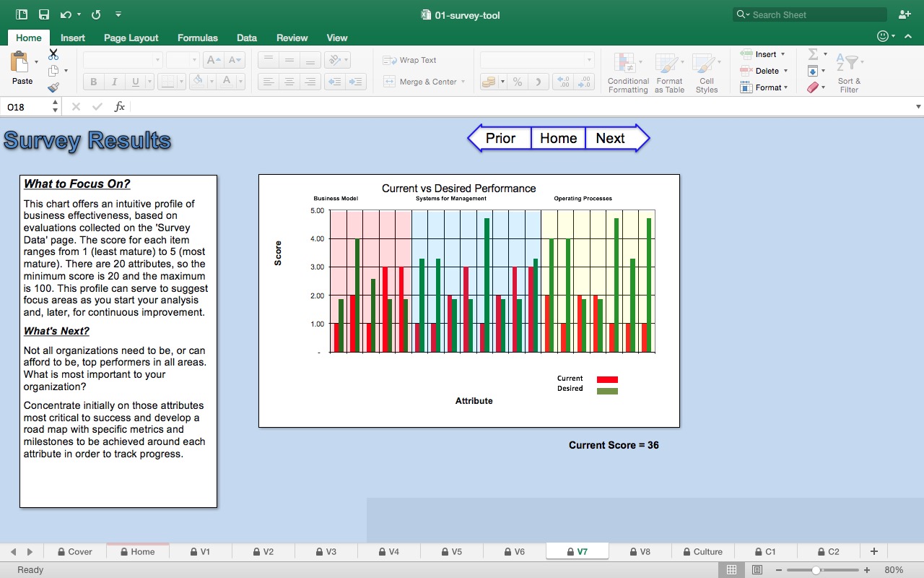The image size is (924, 578).
Task: Click the Next navigation button
Action: [610, 138]
